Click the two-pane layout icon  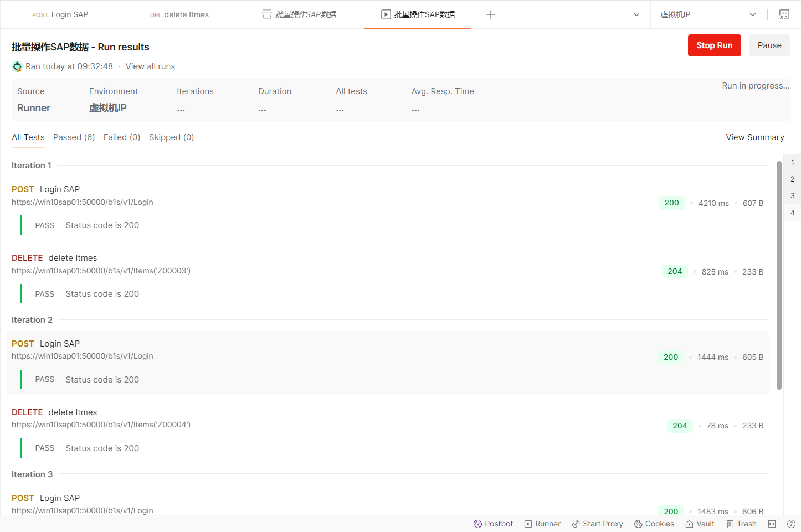pos(772,524)
